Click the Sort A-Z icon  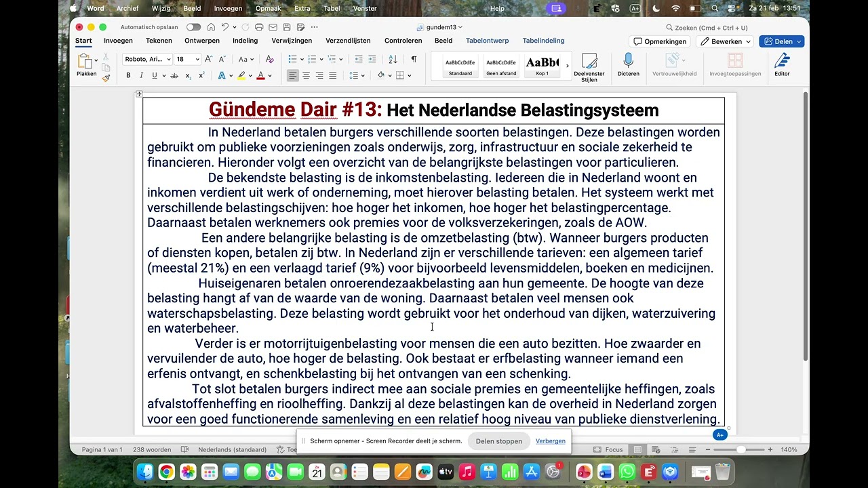pyautogui.click(x=393, y=59)
